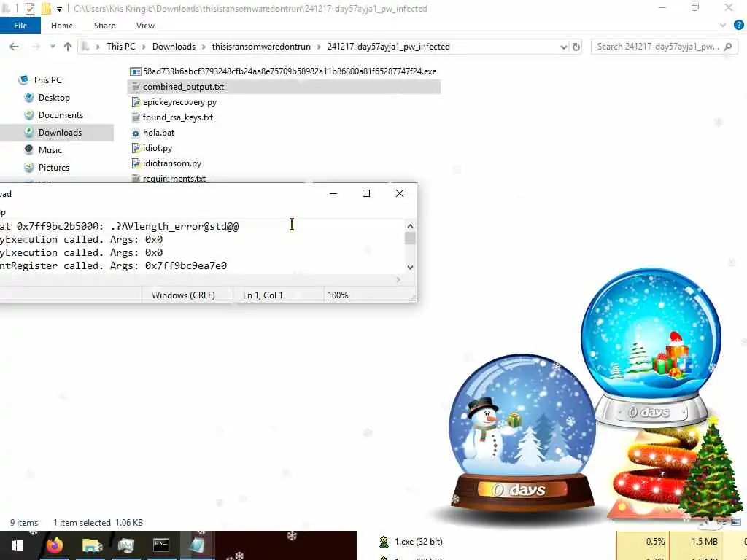Viewport: 747px width, 560px height.
Task: Expand the address bar history dropdown
Action: click(x=564, y=47)
